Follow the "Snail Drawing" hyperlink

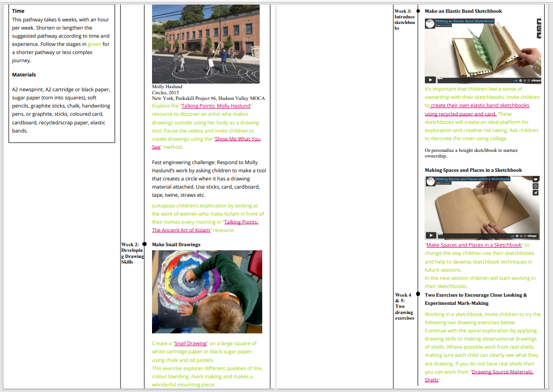[190, 344]
